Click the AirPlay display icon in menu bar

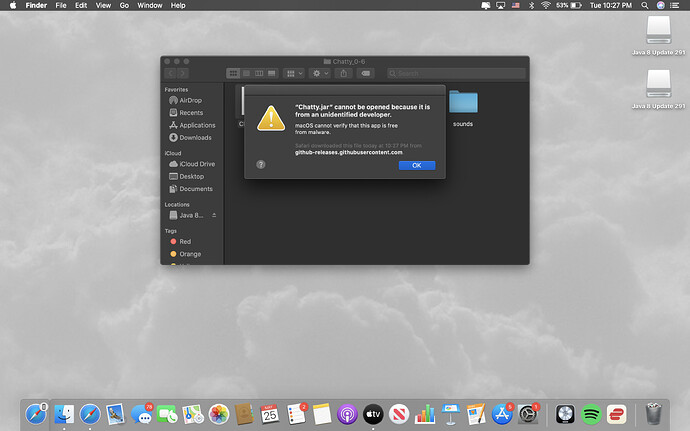[x=501, y=5]
